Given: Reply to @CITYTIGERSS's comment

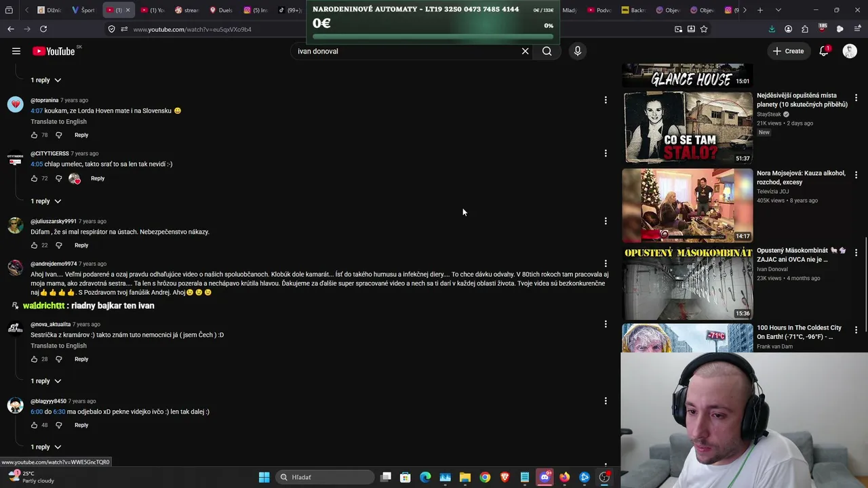Looking at the screenshot, I should click(98, 178).
